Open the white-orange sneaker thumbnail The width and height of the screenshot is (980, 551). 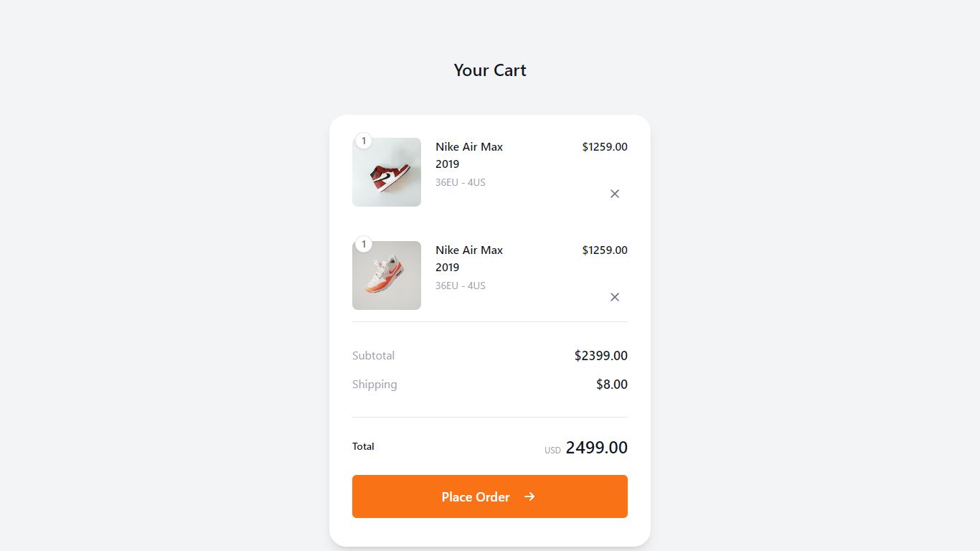click(x=387, y=275)
